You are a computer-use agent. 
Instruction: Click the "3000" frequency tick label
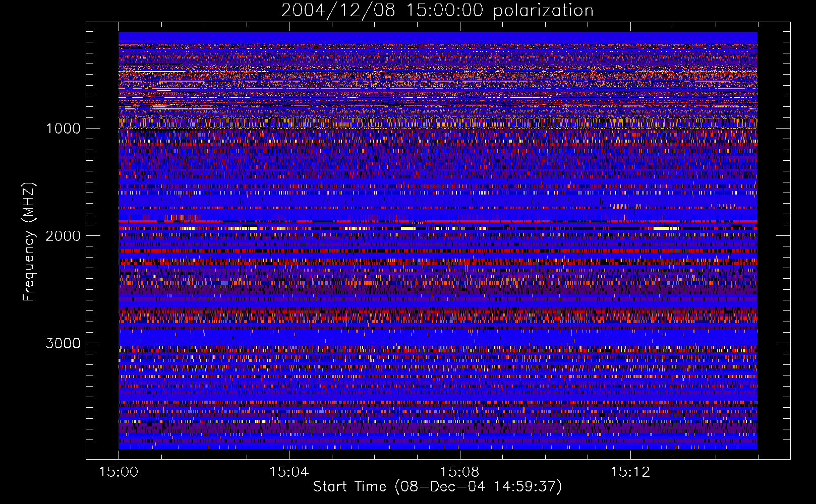(63, 343)
